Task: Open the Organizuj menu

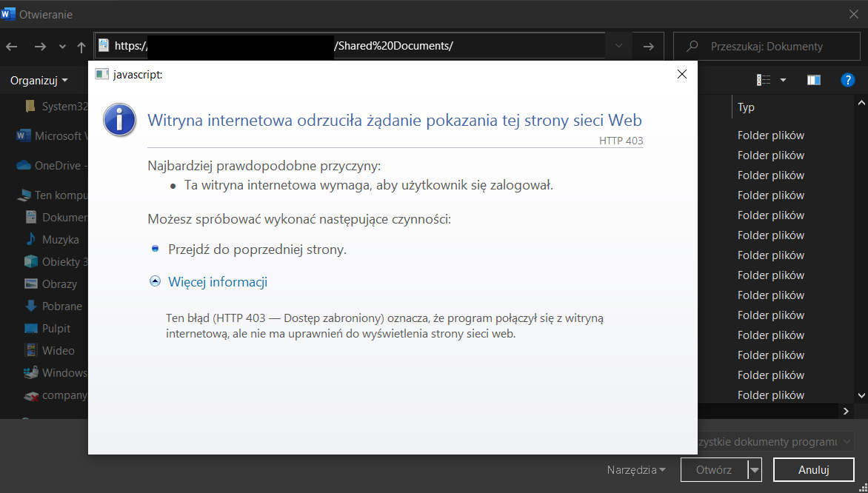Action: coord(39,81)
